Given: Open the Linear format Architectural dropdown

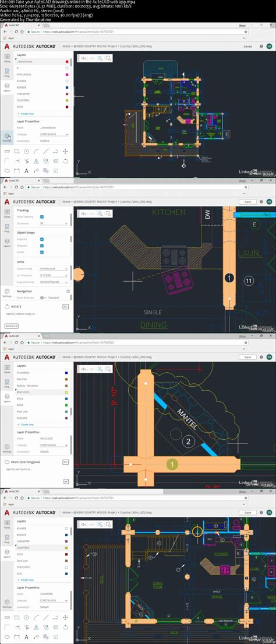Looking at the screenshot, I should coord(54,268).
